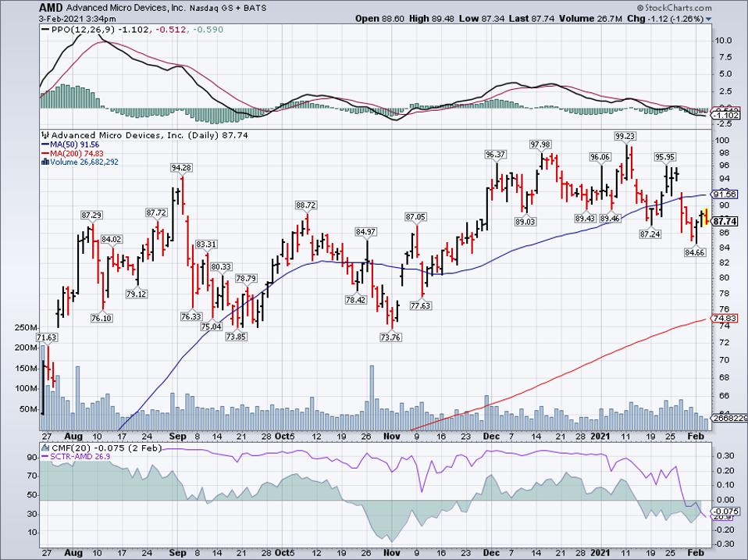Click the yellow-highlighted latest price bar

707,216
